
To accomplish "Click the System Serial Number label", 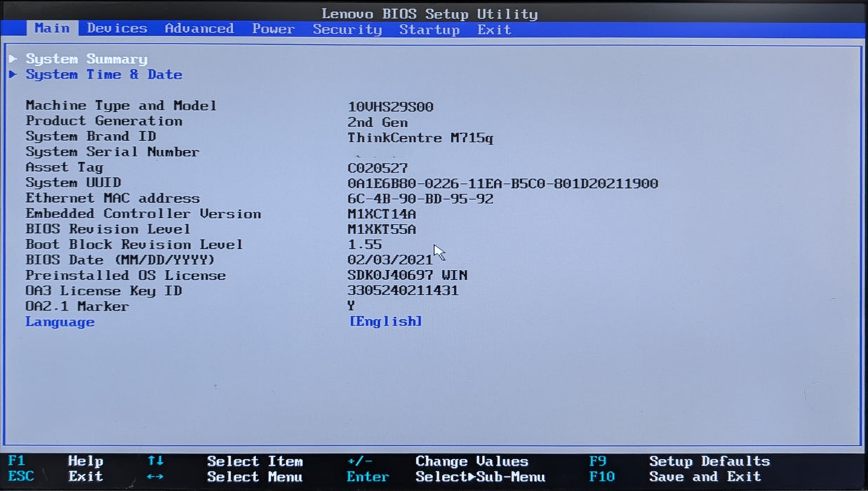I will (112, 152).
